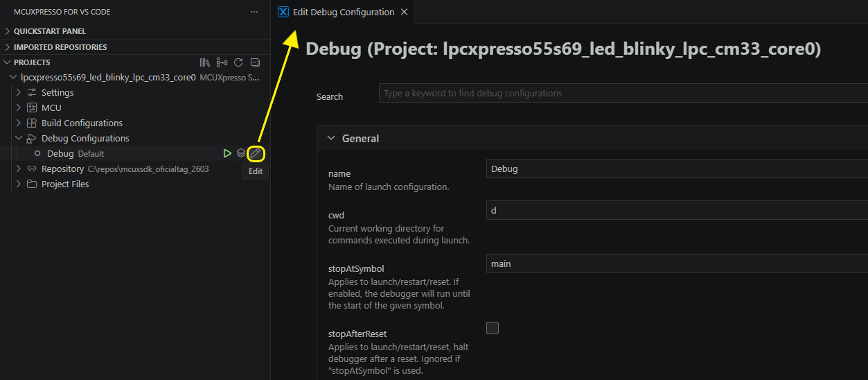
Task: Expand the Project Files node
Action: click(x=19, y=184)
